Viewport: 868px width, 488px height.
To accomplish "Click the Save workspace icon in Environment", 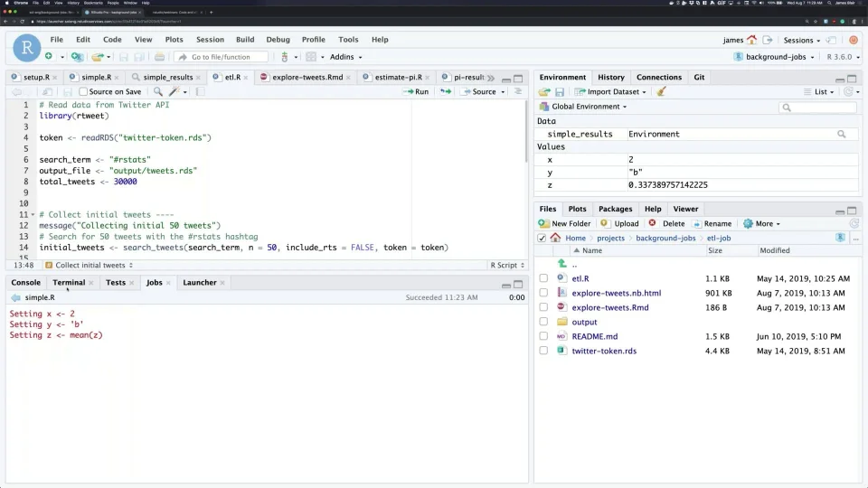I will click(x=560, y=92).
